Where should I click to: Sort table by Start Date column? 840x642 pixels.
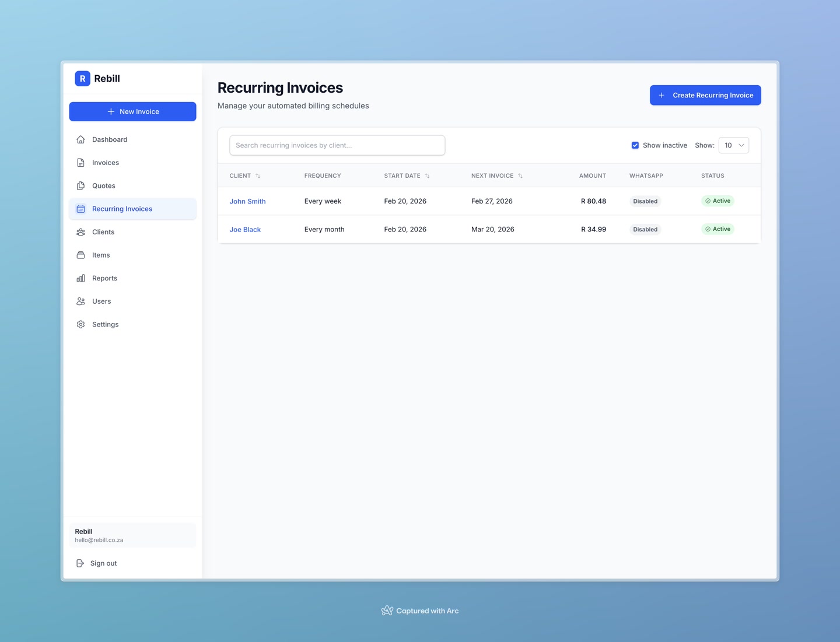(427, 176)
